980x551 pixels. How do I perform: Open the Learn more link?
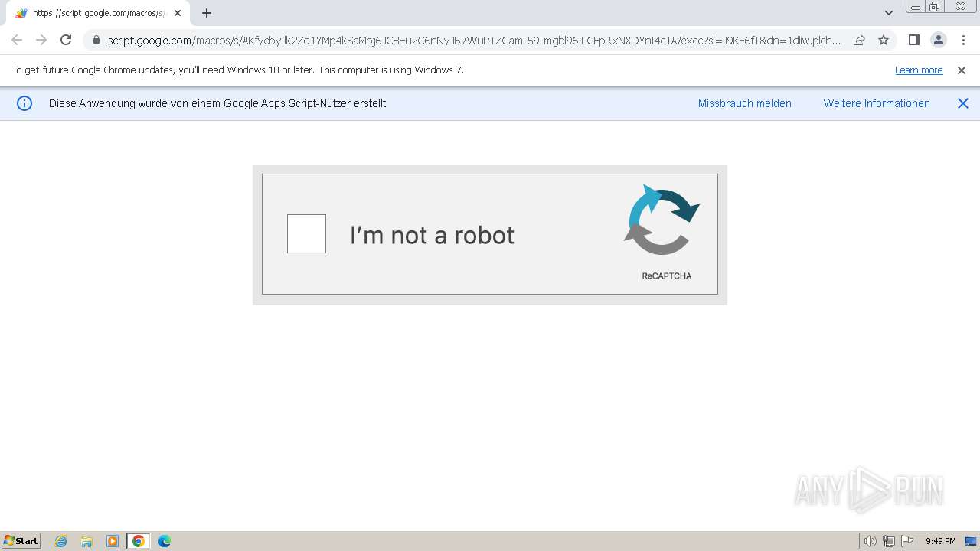919,70
